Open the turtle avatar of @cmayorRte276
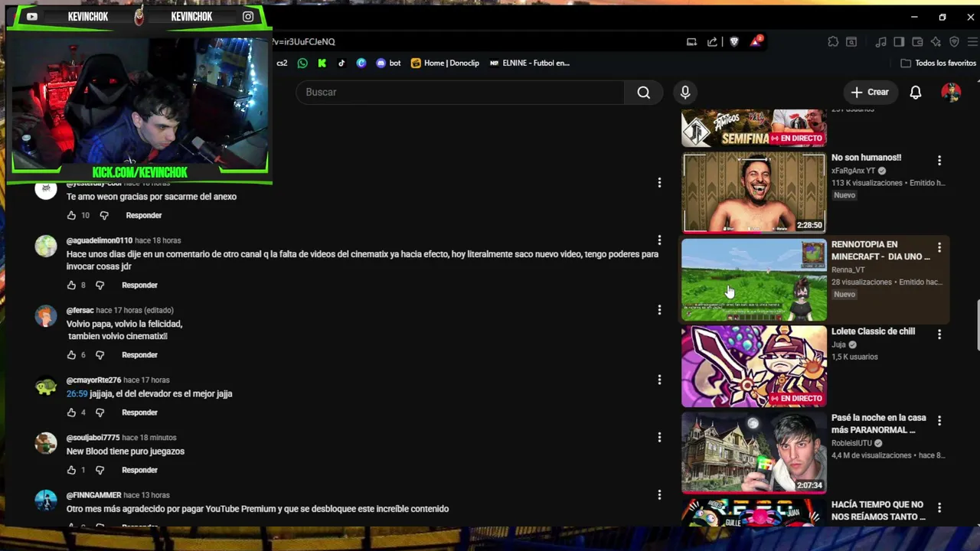This screenshot has height=551, width=980. point(46,386)
